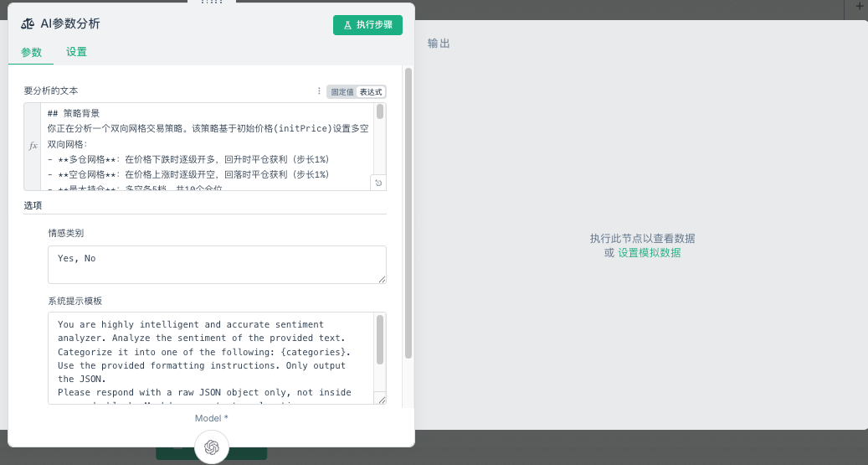Click the expand editor icon in text field
The height and width of the screenshot is (465, 868).
pos(378,183)
